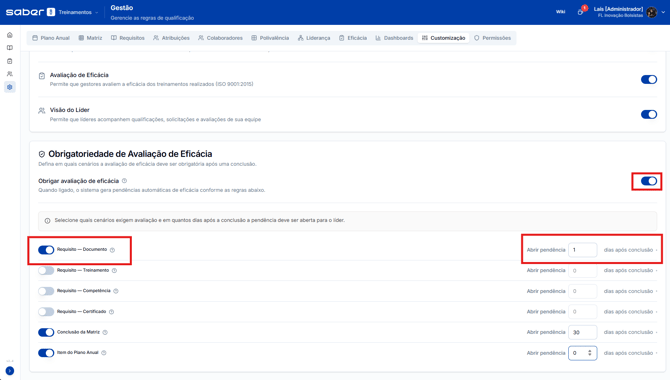Click days field for Requisito — Treinamento
This screenshot has width=670, height=380.
(x=582, y=271)
